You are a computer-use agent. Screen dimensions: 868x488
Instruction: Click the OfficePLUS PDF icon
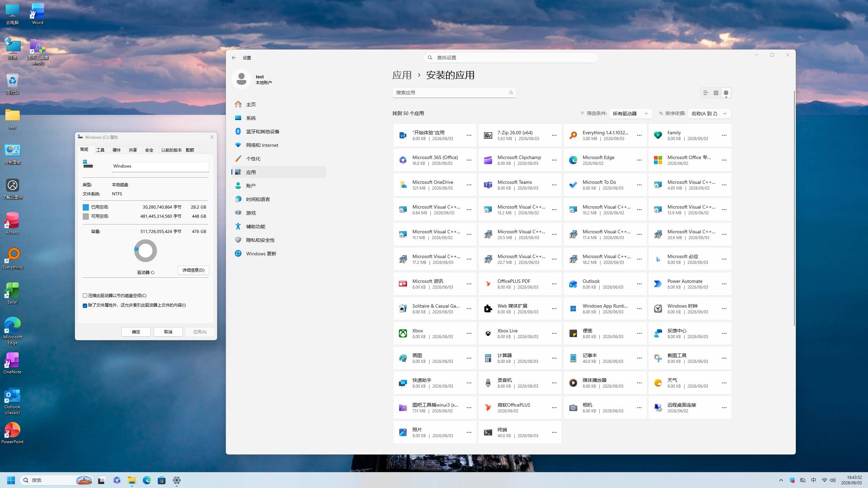click(x=488, y=284)
